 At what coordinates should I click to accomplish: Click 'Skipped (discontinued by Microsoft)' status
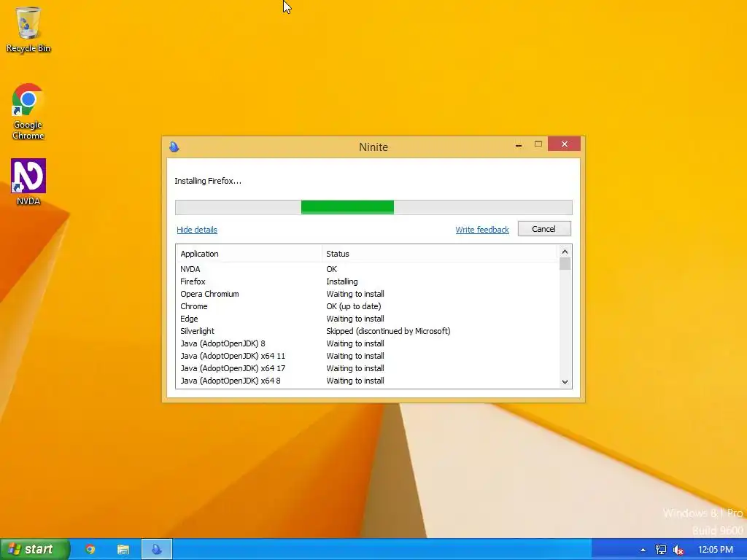(388, 331)
